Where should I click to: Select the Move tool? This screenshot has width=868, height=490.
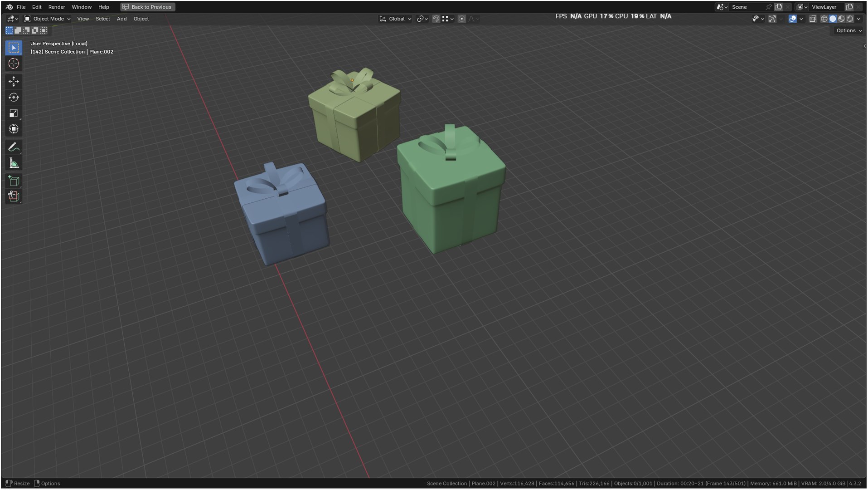point(14,81)
